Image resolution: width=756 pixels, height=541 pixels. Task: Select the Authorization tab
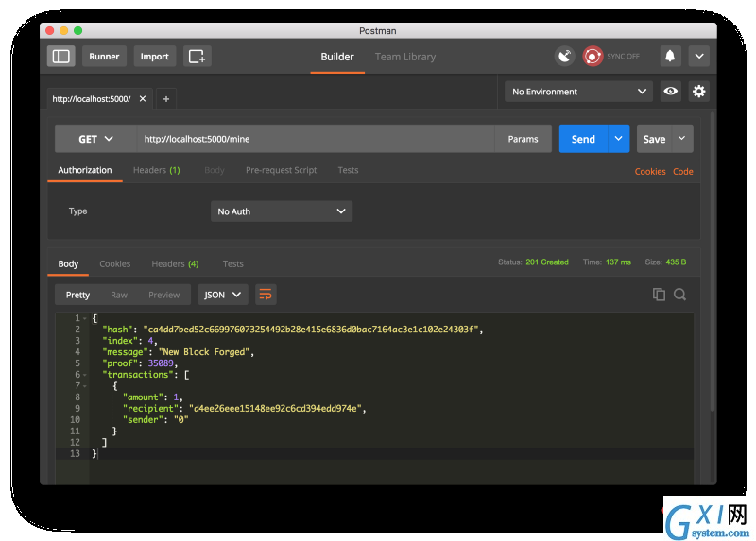(x=85, y=170)
